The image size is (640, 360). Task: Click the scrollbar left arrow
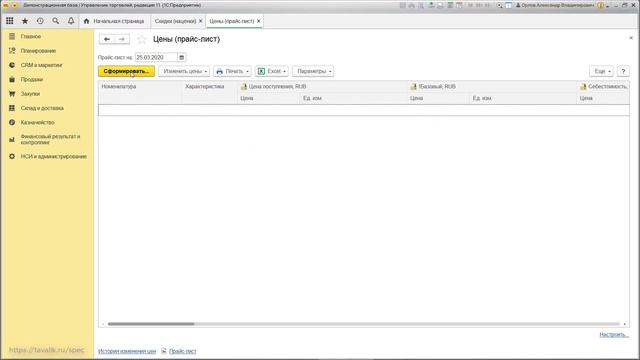coord(103,324)
